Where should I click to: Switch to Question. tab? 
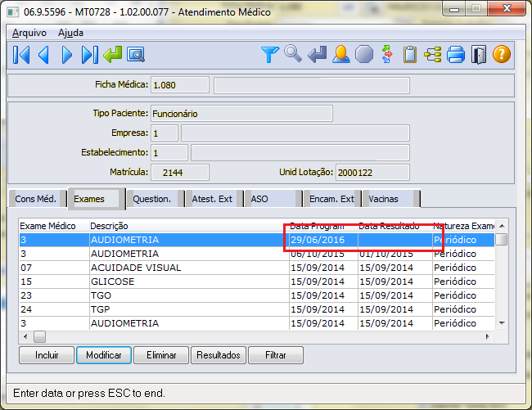tap(156, 199)
